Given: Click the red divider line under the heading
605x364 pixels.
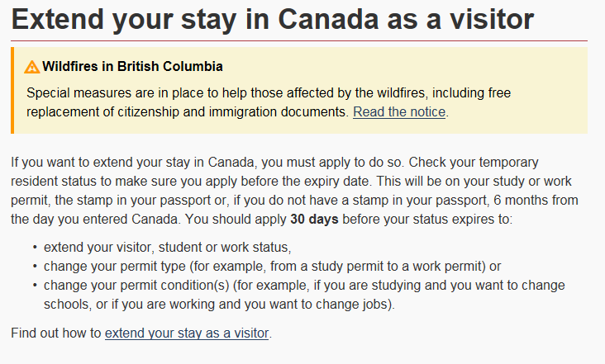Looking at the screenshot, I should [299, 40].
